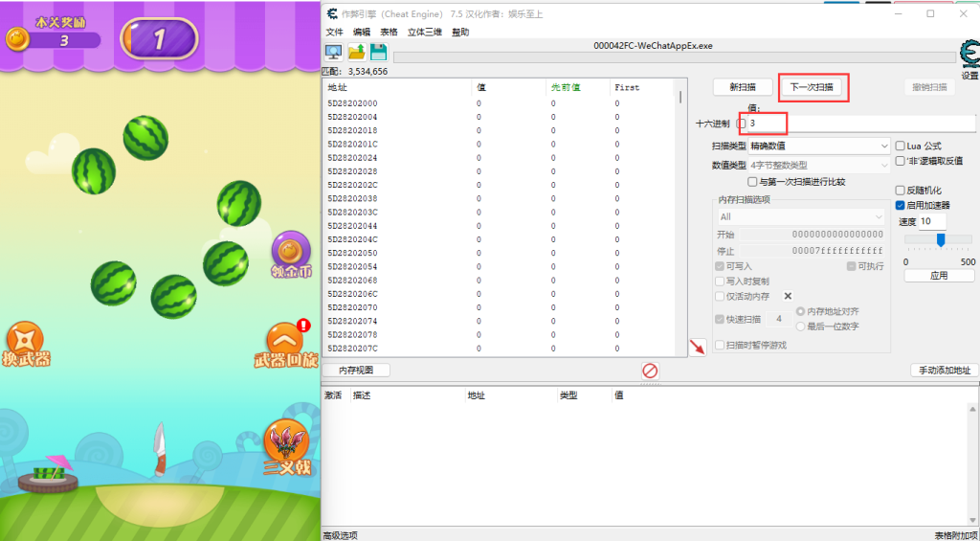
Task: Click the 下一次扫描 button
Action: click(x=812, y=87)
